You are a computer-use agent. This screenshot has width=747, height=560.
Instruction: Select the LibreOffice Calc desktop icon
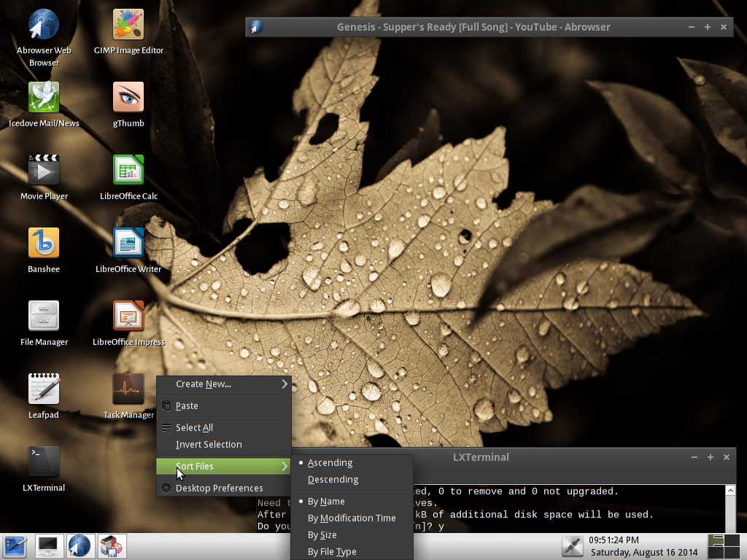click(128, 171)
